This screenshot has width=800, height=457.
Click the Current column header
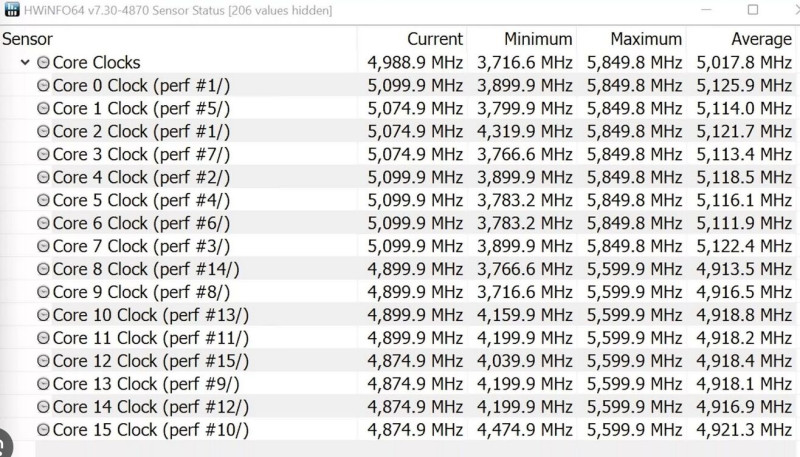pyautogui.click(x=434, y=39)
